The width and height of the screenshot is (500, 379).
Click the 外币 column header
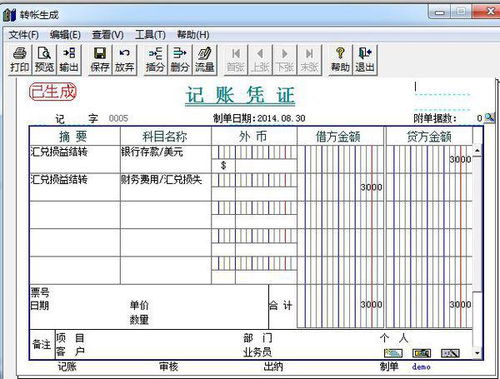click(x=253, y=136)
